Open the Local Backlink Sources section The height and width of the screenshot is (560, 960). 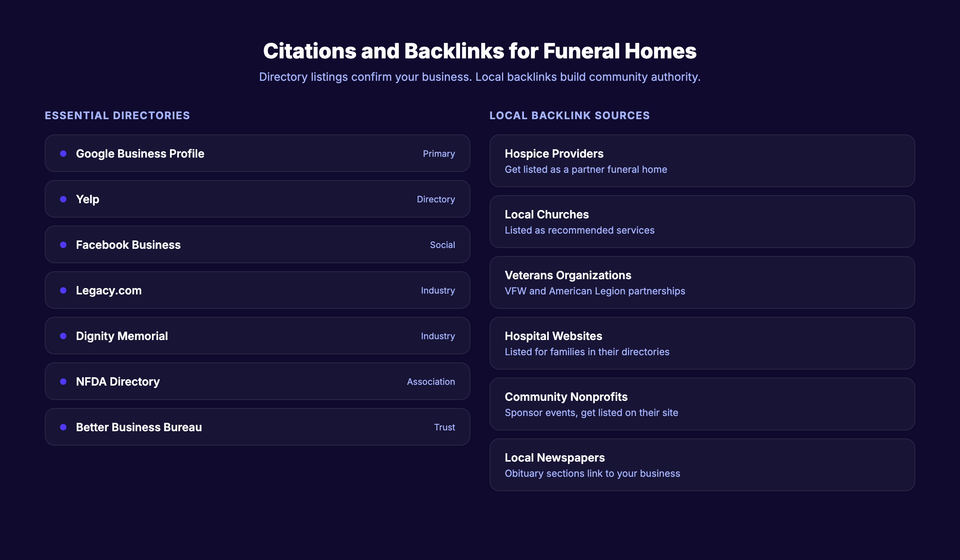(x=570, y=115)
